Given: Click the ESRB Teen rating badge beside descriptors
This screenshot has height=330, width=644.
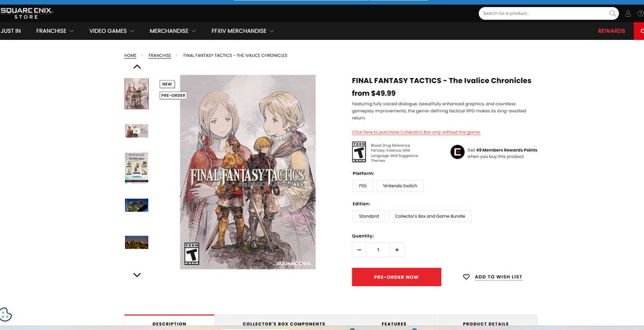Looking at the screenshot, I should [359, 152].
